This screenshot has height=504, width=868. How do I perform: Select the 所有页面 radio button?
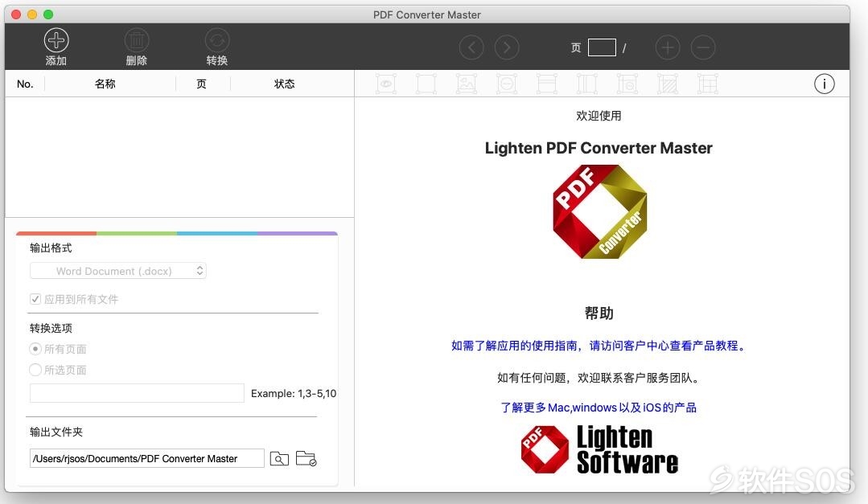point(35,349)
